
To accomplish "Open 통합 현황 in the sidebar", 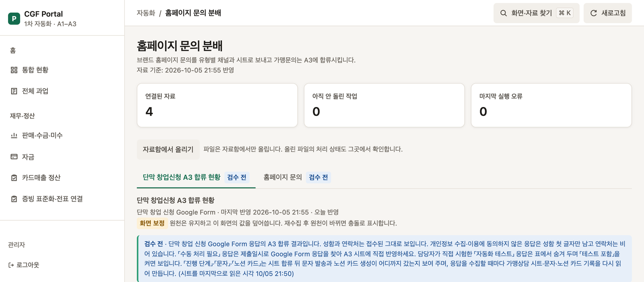I will pyautogui.click(x=62, y=70).
